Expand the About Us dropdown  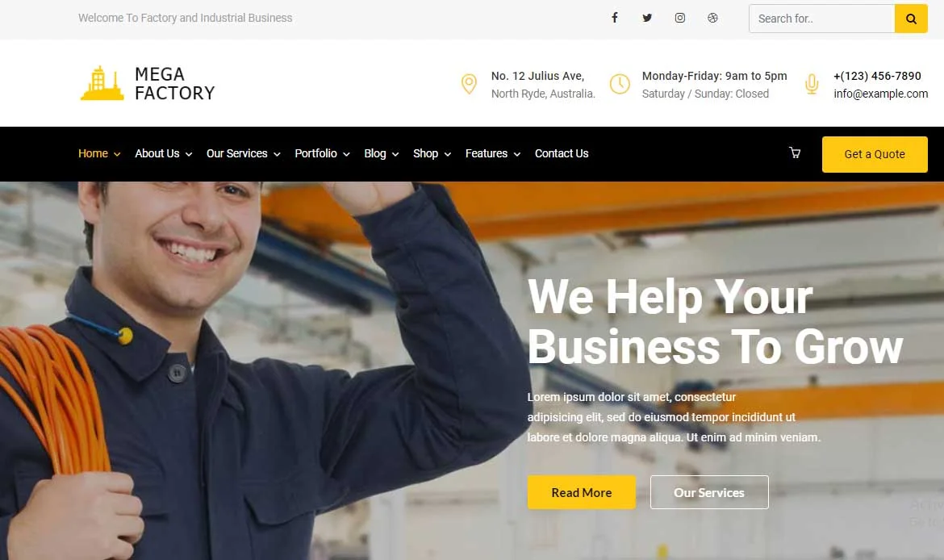coord(163,153)
